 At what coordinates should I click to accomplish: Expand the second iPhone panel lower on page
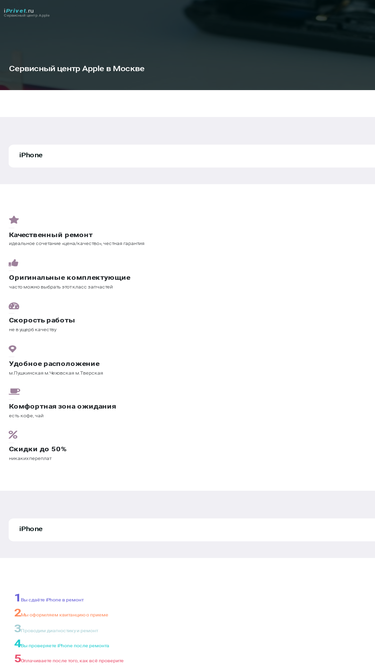click(x=192, y=530)
